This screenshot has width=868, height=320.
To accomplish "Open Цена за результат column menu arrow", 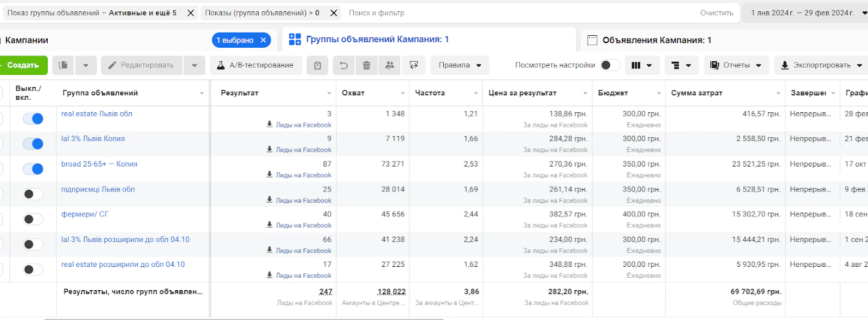I will [585, 93].
